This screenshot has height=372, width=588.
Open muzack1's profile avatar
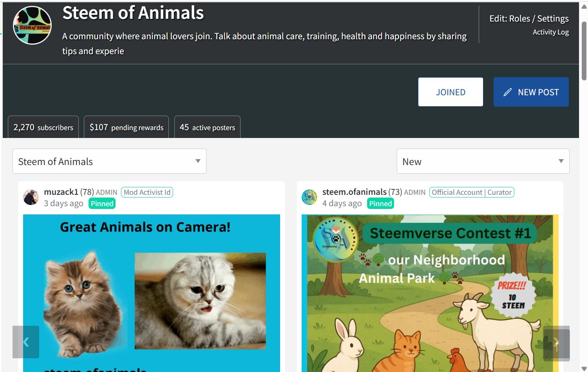[31, 197]
